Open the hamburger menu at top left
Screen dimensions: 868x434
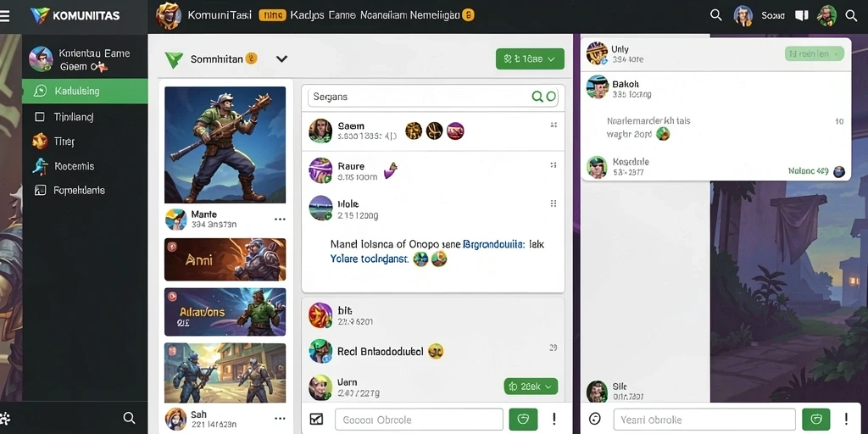(x=4, y=15)
